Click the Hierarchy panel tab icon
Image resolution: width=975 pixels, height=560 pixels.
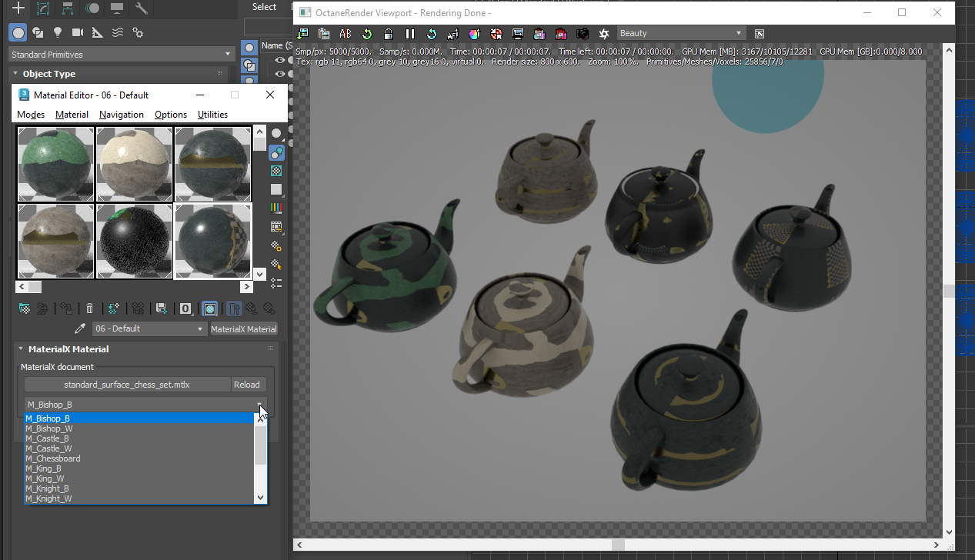[x=68, y=8]
